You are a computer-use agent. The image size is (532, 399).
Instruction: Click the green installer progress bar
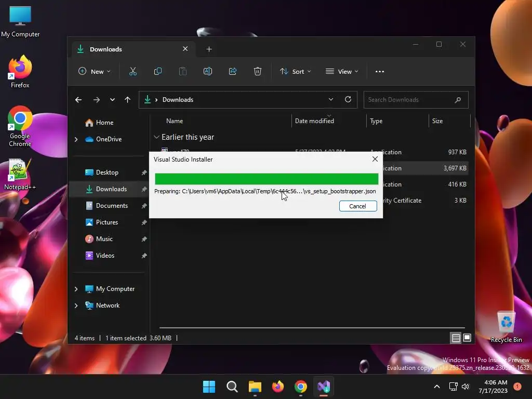pos(267,179)
